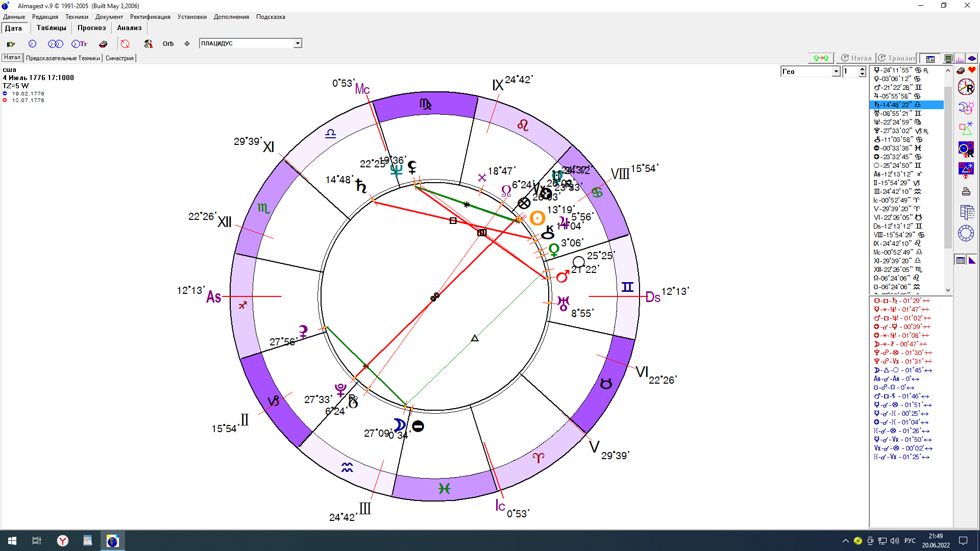The height and width of the screenshot is (551, 980).
Task: Click the red circular arrows refresh icon
Action: (125, 44)
